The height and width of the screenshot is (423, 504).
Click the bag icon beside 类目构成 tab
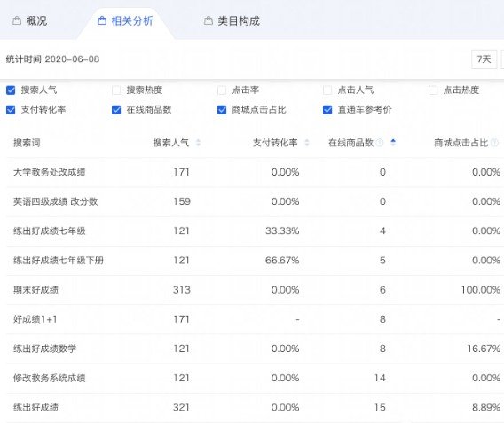point(209,21)
